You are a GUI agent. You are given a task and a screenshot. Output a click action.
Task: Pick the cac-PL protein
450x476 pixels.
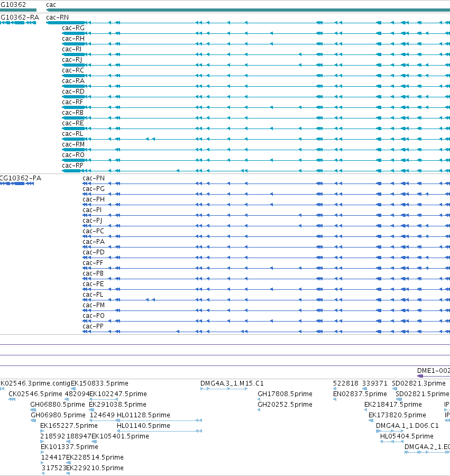pyautogui.click(x=93, y=295)
